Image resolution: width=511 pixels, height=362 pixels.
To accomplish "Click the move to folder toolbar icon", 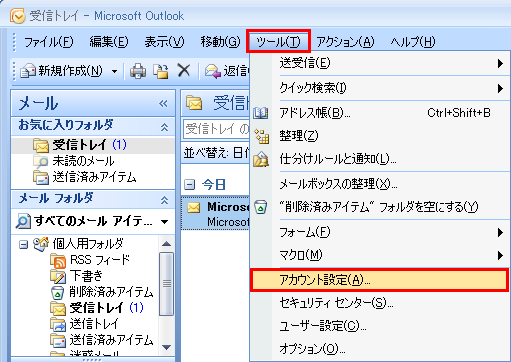I will 161,71.
